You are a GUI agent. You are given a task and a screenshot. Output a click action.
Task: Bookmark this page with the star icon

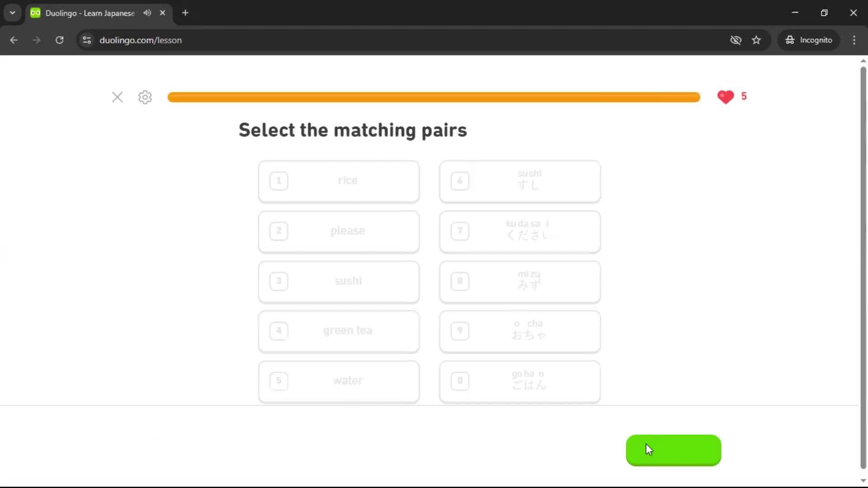[756, 40]
